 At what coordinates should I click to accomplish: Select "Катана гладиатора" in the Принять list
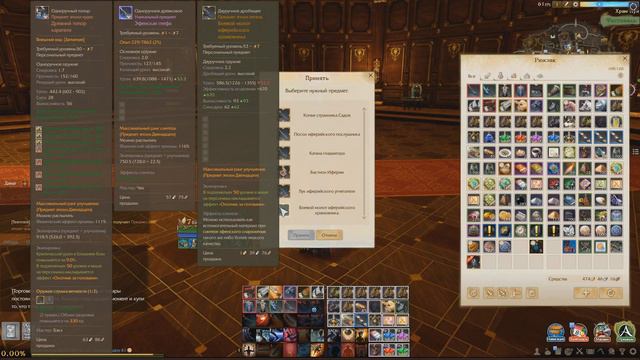pos(327,153)
